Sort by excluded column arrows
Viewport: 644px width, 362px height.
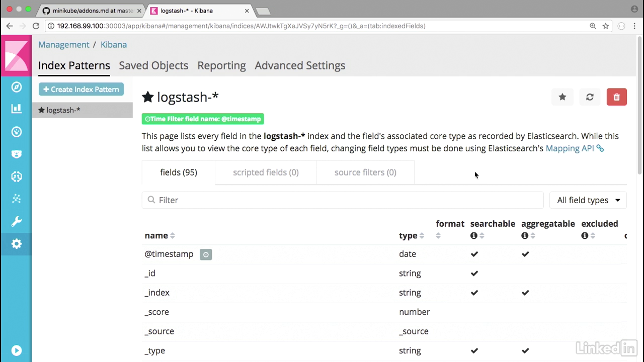coord(593,235)
